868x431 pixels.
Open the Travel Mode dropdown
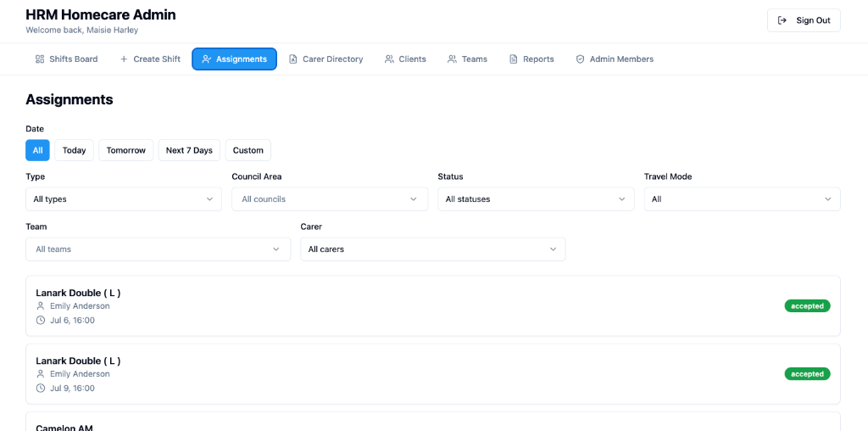pos(743,199)
